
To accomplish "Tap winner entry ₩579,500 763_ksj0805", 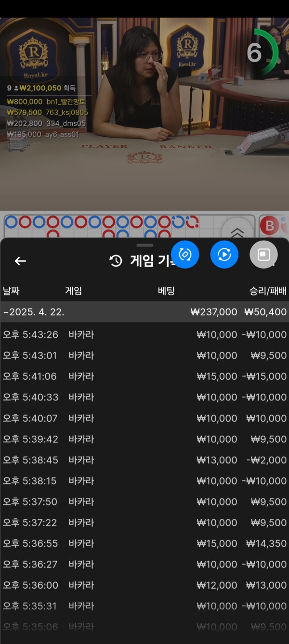I will coord(47,112).
